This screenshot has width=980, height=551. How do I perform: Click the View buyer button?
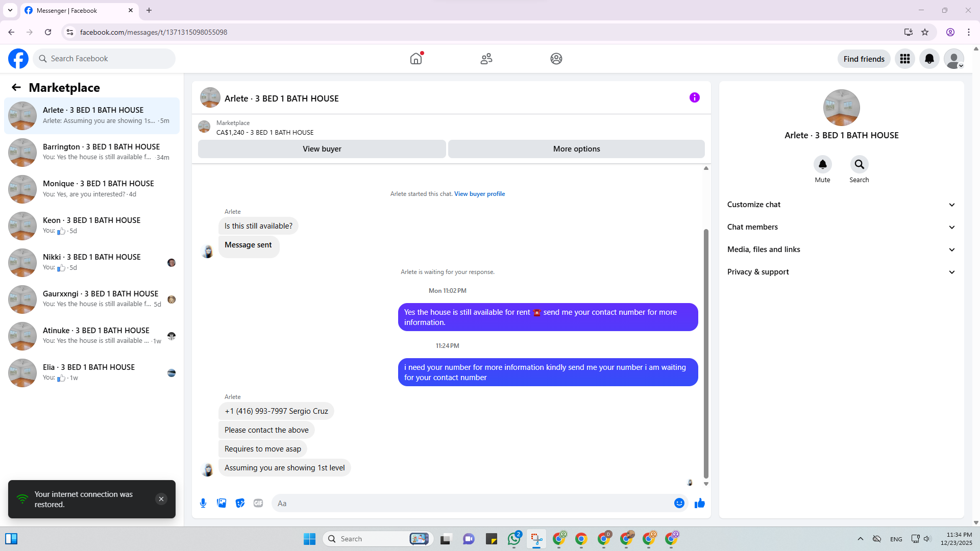pyautogui.click(x=322, y=149)
